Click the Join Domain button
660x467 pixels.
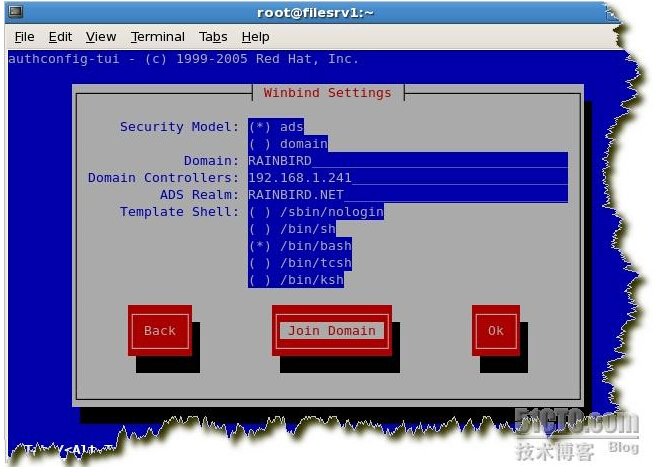332,331
